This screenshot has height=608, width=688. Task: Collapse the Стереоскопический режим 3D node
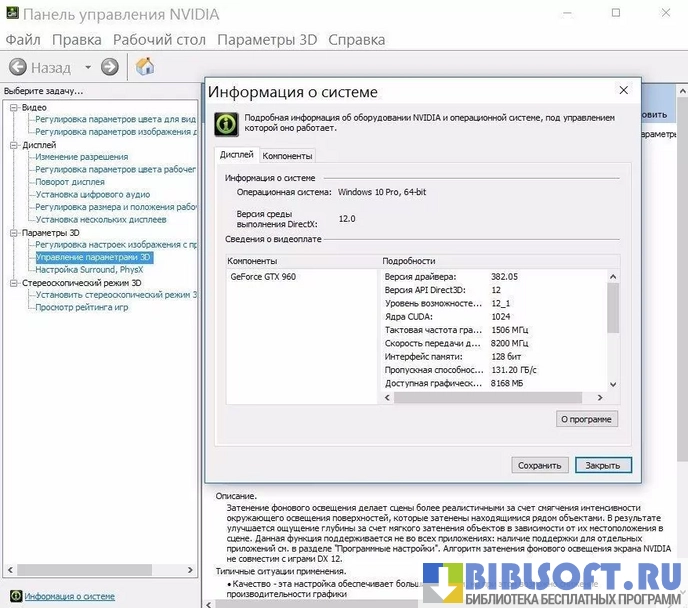[x=14, y=283]
